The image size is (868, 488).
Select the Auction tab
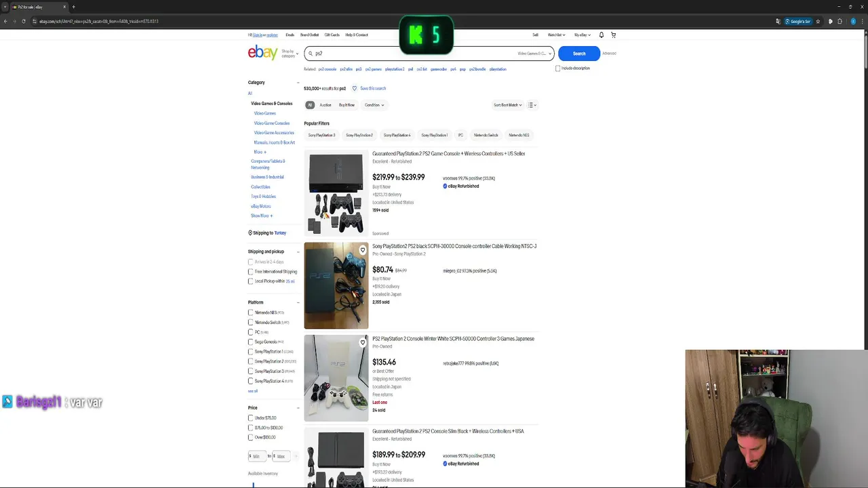point(325,105)
